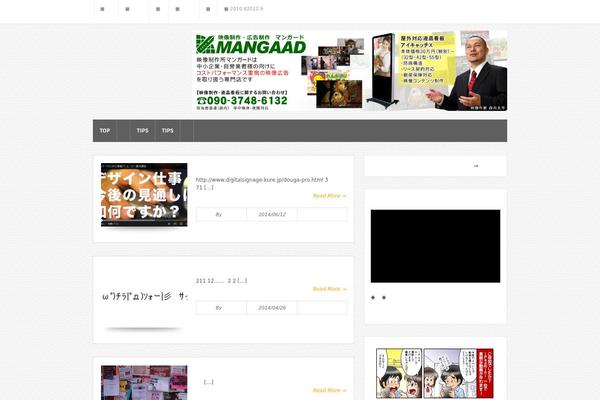Open the kaomoji text post thumbnail

pyautogui.click(x=144, y=297)
